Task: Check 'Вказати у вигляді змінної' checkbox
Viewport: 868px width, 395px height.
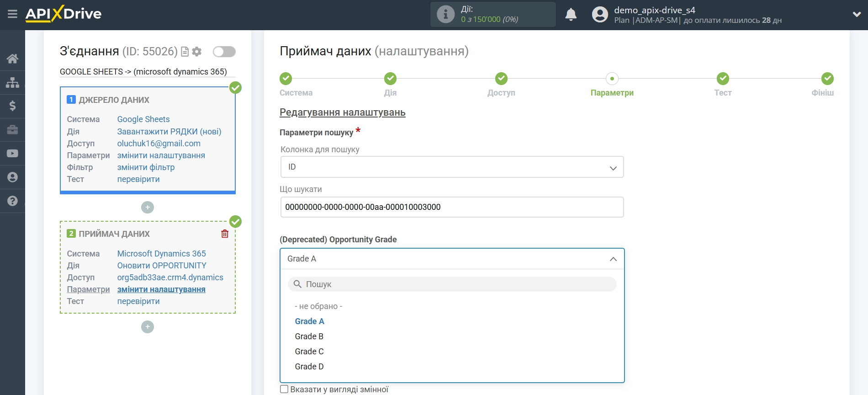Action: point(284,389)
